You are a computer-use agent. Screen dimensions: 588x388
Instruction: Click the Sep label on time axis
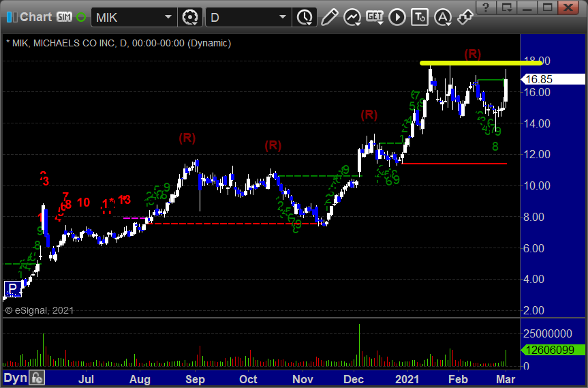[x=195, y=379]
